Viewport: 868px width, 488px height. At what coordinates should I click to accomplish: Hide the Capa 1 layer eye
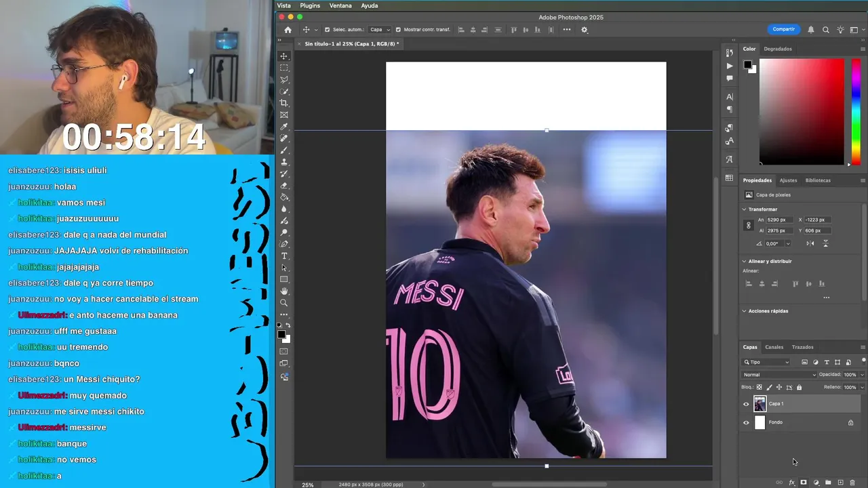click(x=746, y=404)
